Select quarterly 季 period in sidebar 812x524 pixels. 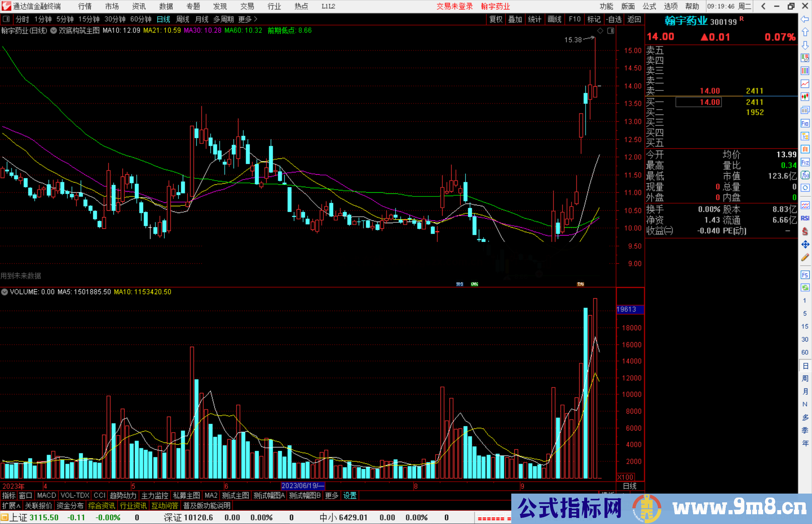(805, 430)
